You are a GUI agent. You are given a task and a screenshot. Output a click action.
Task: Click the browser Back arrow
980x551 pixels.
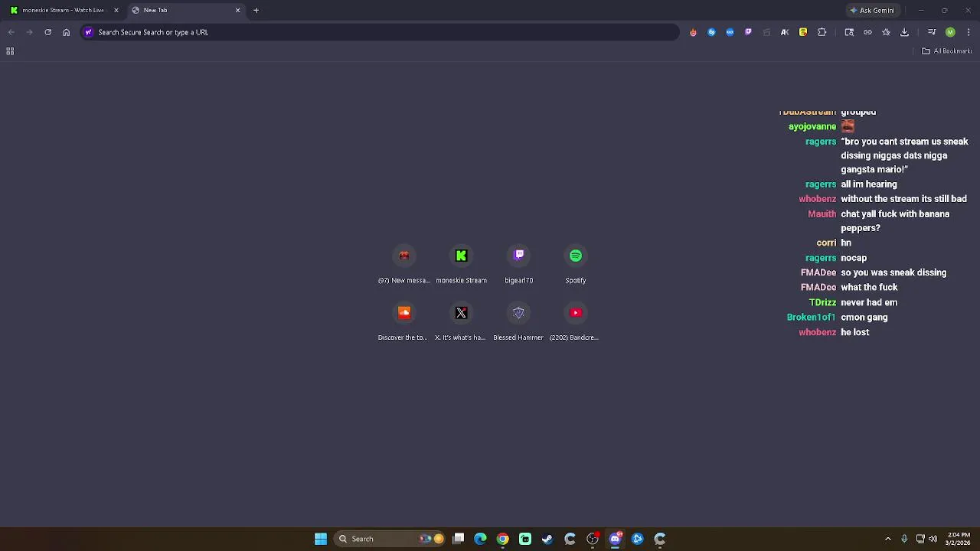[11, 32]
